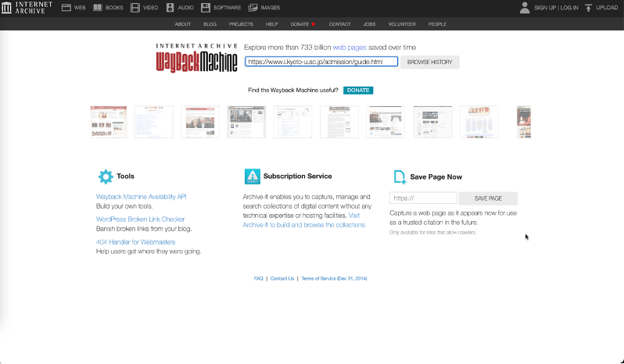
Task: Open the Audio section speaker icon
Action: click(x=170, y=8)
